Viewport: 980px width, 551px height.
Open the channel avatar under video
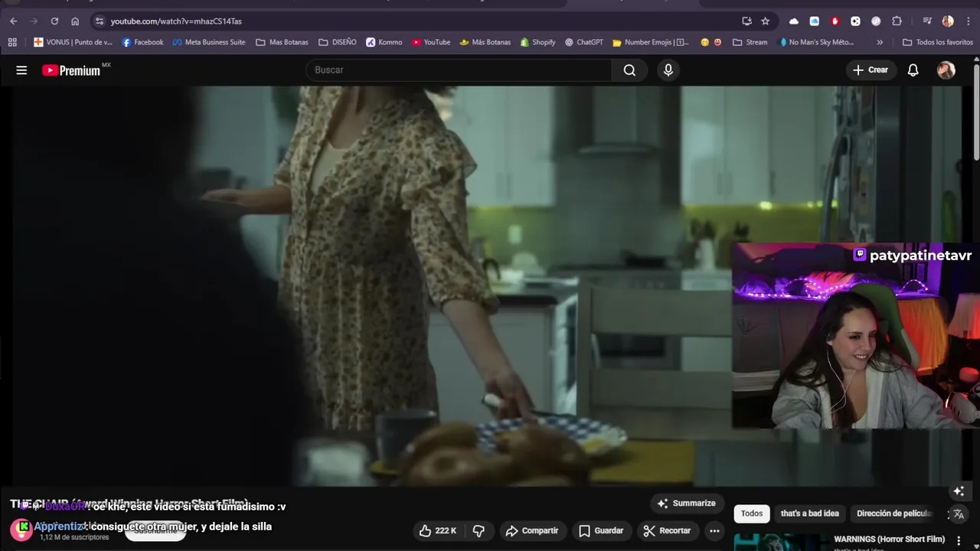21,530
